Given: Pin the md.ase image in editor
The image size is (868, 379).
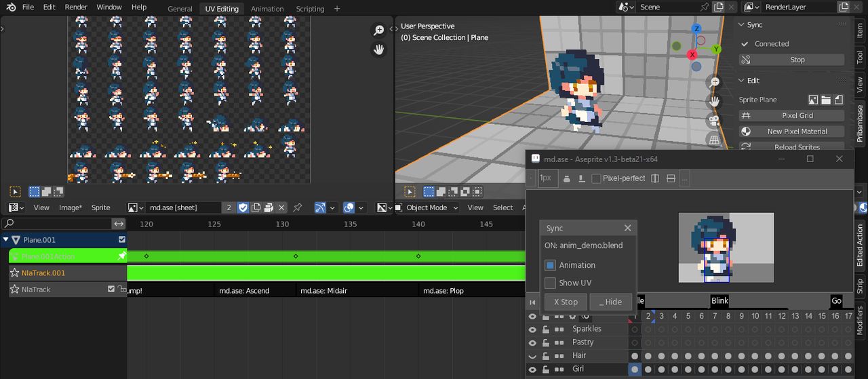Looking at the screenshot, I should pos(298,207).
